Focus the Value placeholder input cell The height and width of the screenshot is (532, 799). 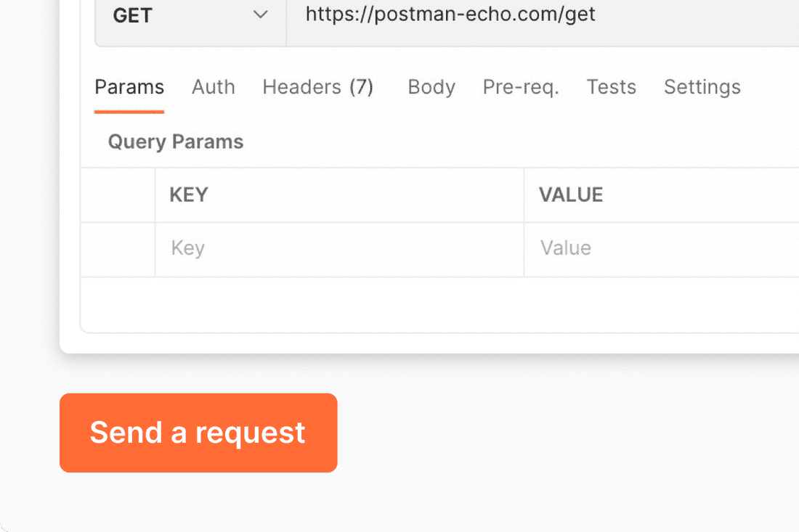point(662,249)
